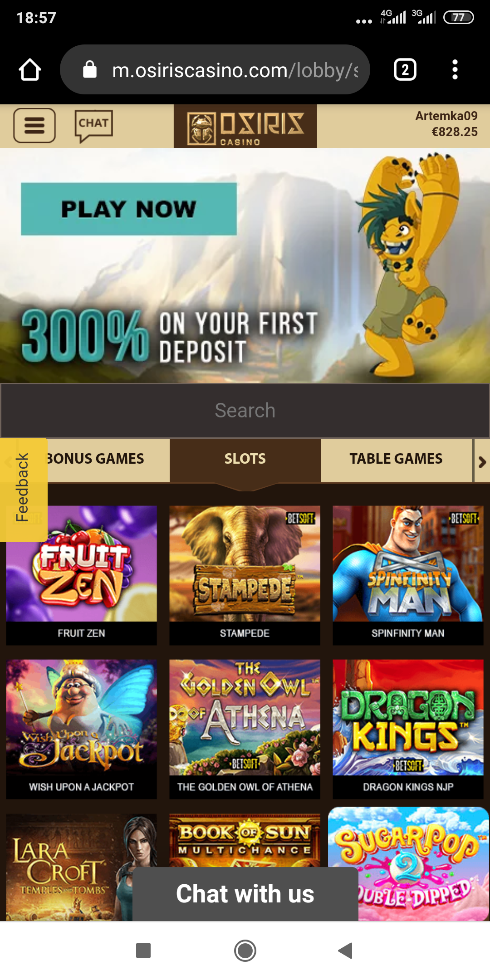Viewport: 490px width, 980px height.
Task: Open the Chat with us button
Action: (x=245, y=894)
